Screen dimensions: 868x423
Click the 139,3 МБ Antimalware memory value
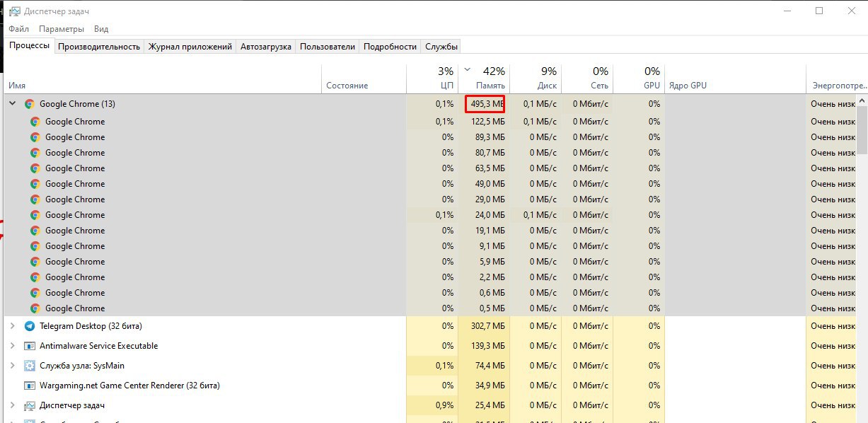click(487, 346)
